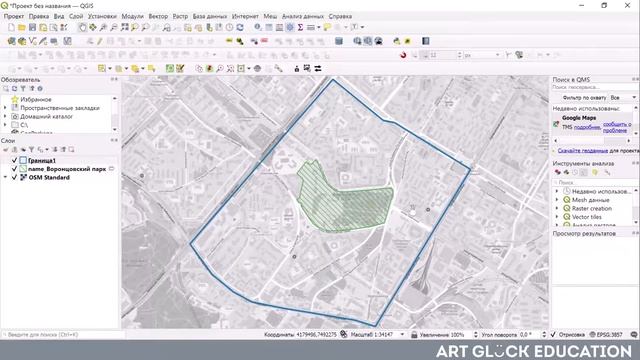The height and width of the screenshot is (360, 640).
Task: Click the Координаты coordinate field
Action: (x=317, y=334)
